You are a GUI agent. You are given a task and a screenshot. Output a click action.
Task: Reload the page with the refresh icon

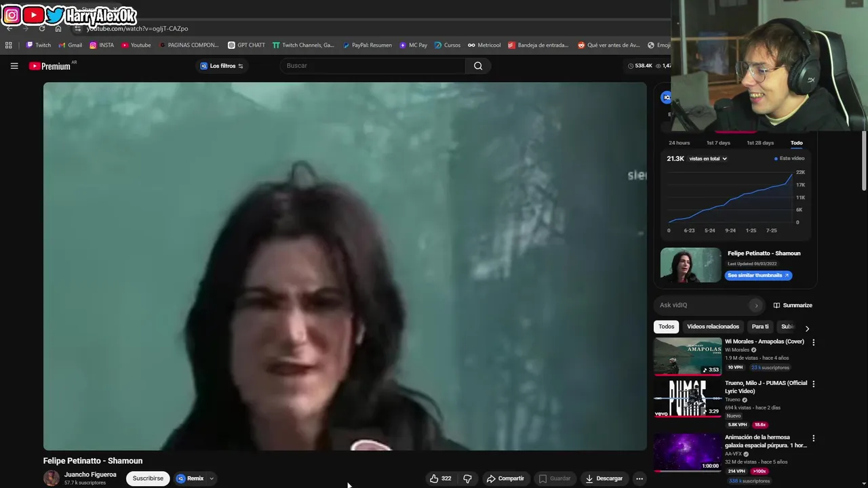coord(42,28)
